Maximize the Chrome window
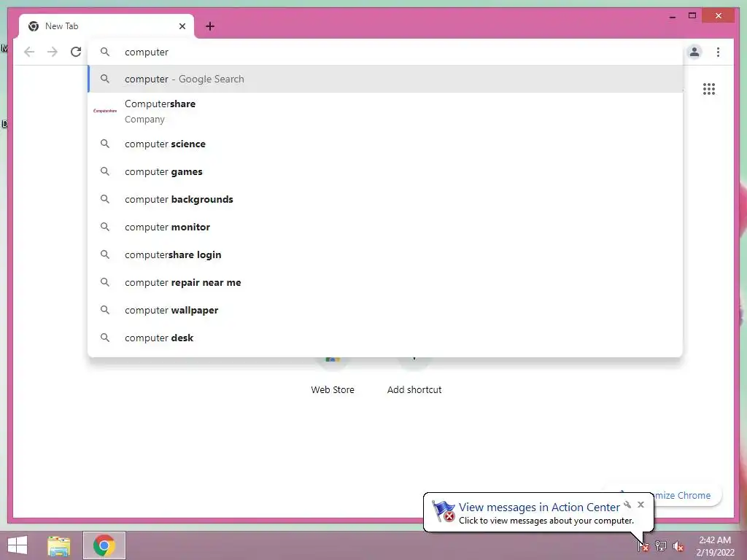 (x=692, y=16)
